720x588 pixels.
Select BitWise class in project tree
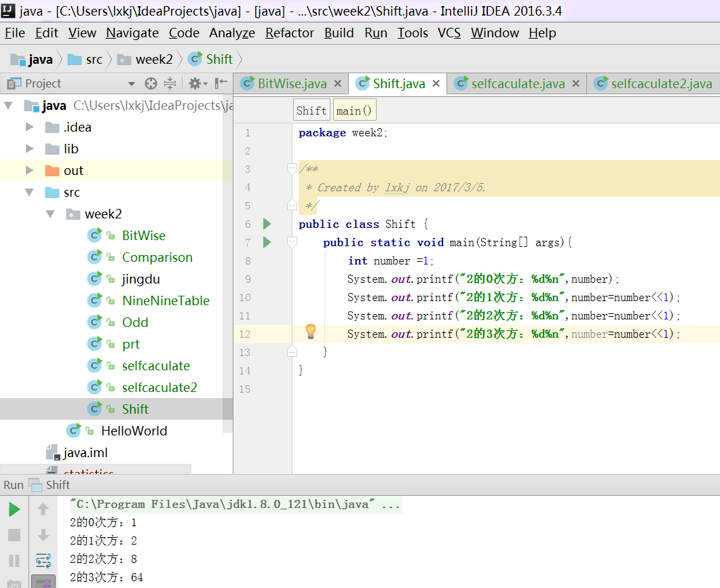[144, 235]
